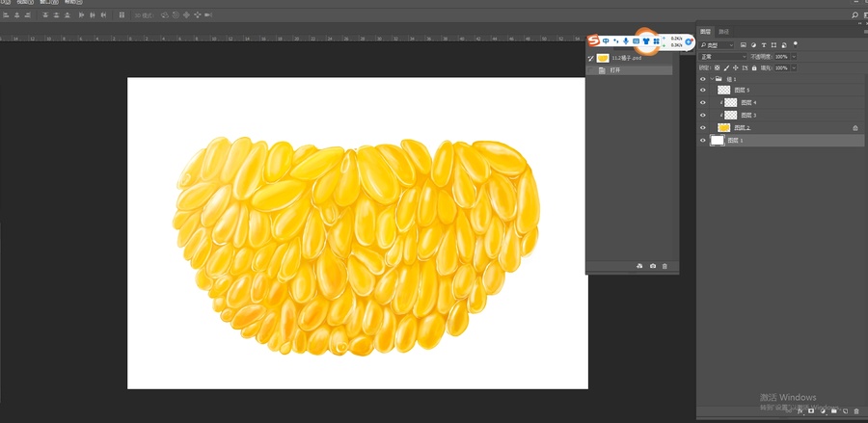Delete layer trash icon in Layers panel
The height and width of the screenshot is (423, 868).
pos(856,410)
